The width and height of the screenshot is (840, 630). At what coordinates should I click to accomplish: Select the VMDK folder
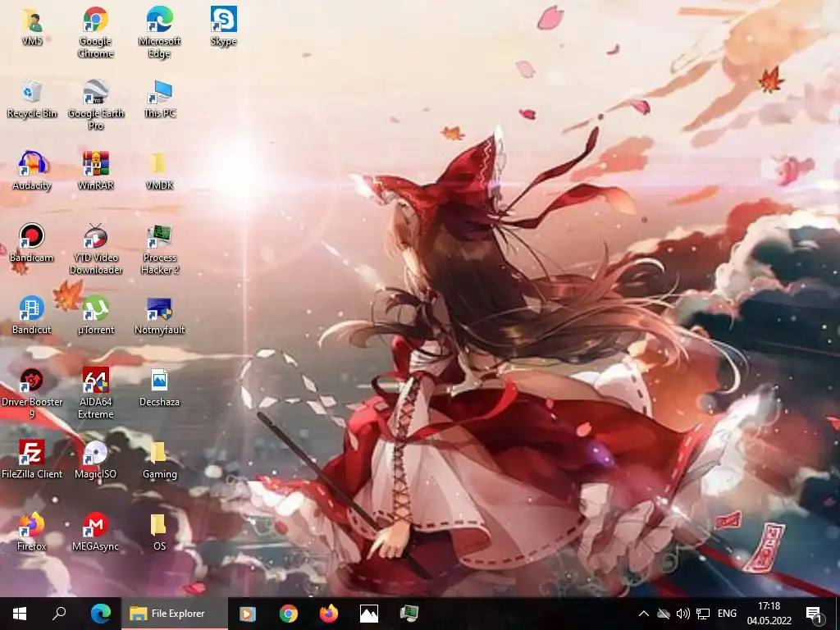point(160,171)
